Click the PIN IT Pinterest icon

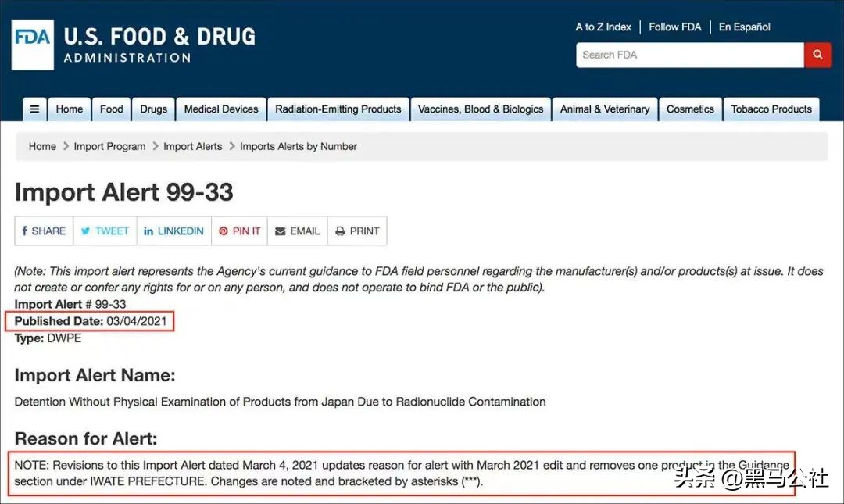click(x=224, y=231)
